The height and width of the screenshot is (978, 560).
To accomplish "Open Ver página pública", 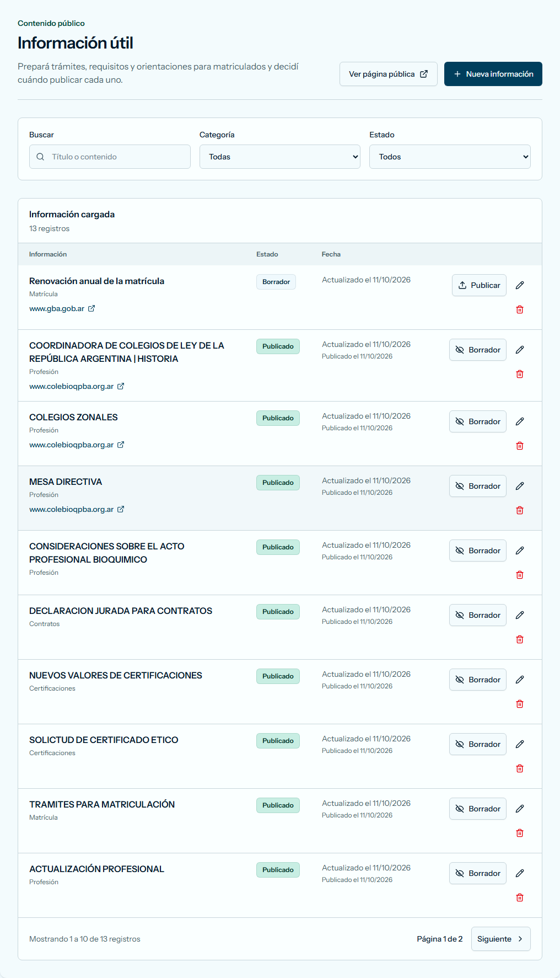I will coord(389,74).
